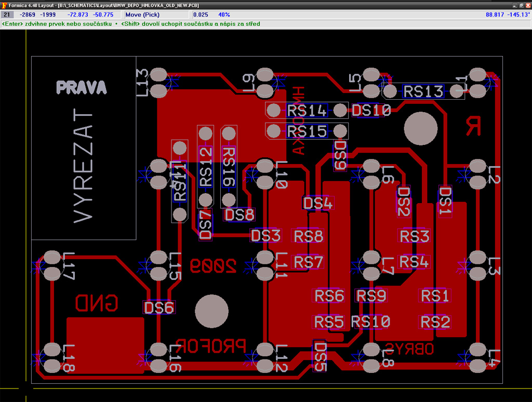532x402 pixels.
Task: Click the Formica application icon in title bar
Action: coord(4,4)
